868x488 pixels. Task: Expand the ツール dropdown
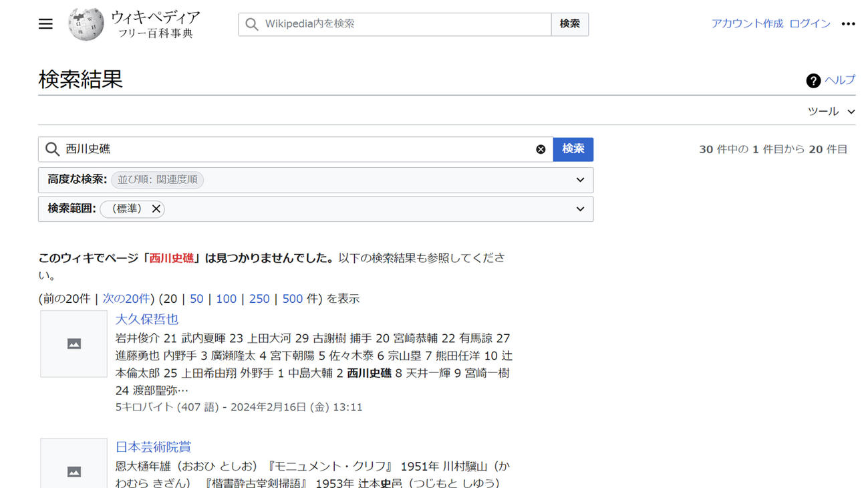831,112
